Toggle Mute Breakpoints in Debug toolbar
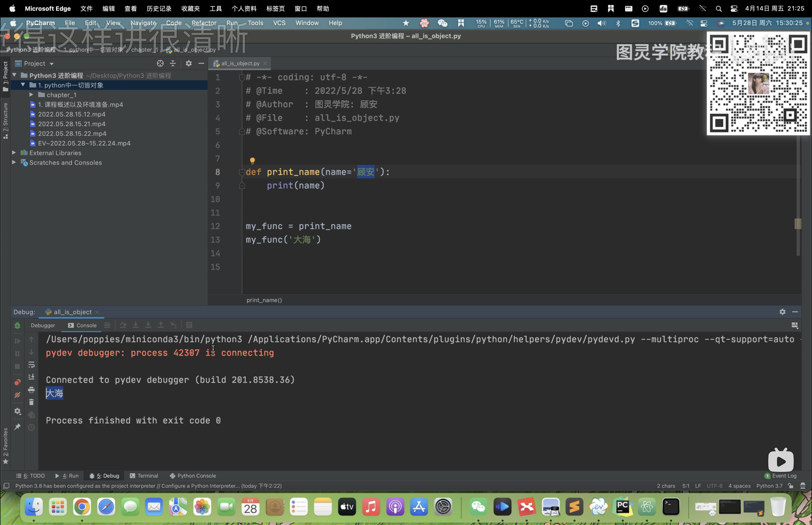This screenshot has height=525, width=812. [17, 395]
